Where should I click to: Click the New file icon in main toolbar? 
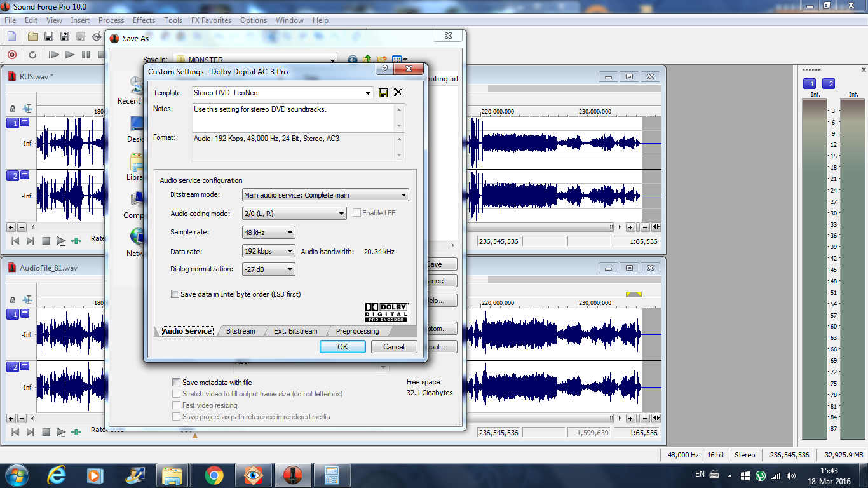(11, 36)
